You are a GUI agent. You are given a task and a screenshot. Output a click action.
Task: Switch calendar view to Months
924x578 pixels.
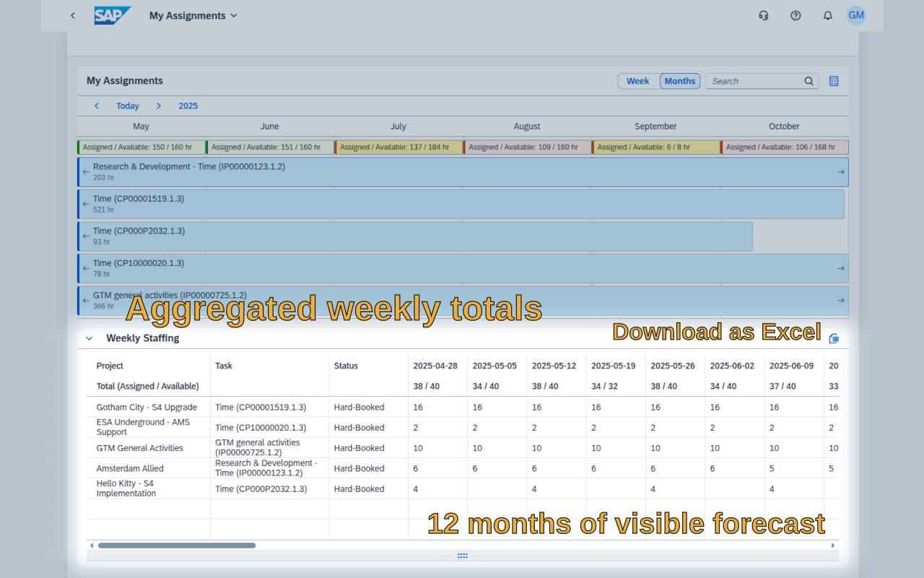[x=680, y=81]
